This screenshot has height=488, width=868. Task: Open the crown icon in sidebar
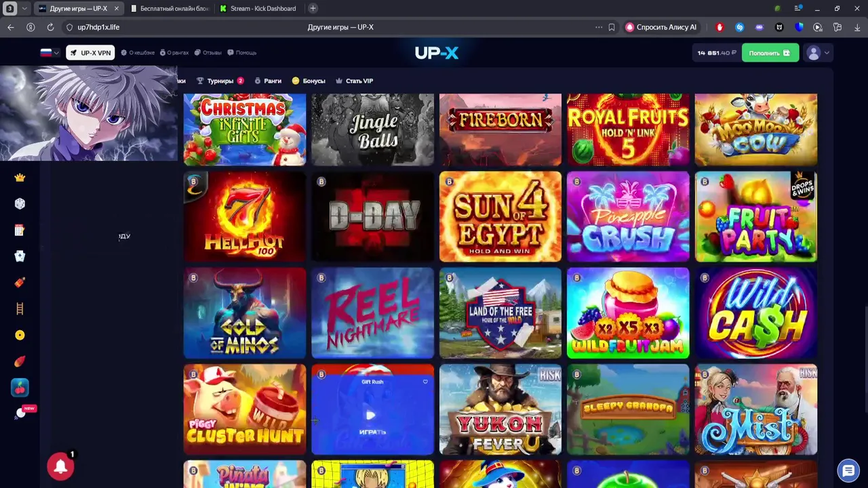coord(20,178)
